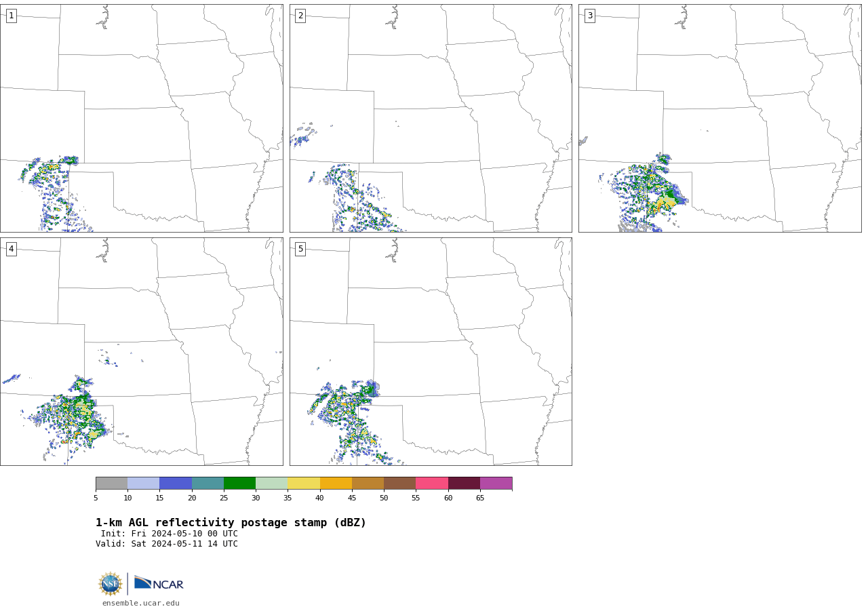Click the NSF logo
The width and height of the screenshot is (868, 611).
tap(111, 584)
